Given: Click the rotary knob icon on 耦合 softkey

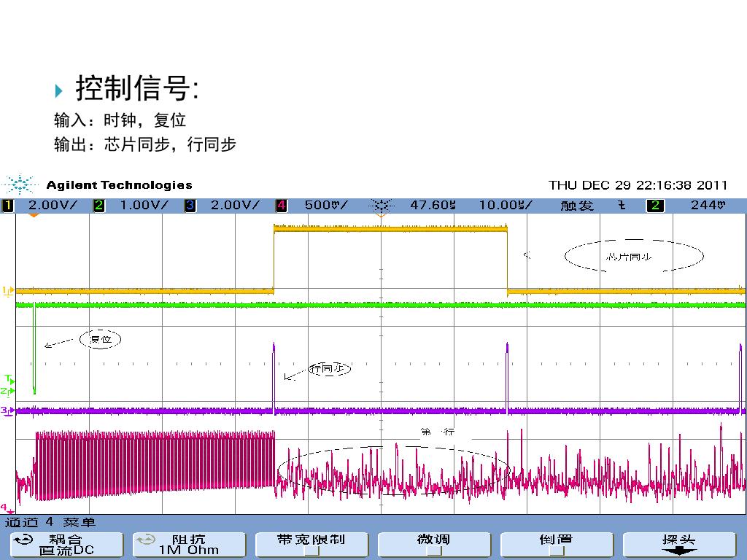Looking at the screenshot, I should click(x=23, y=540).
